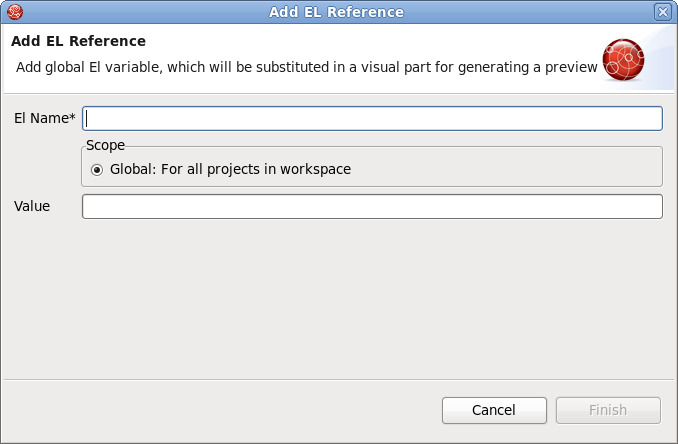The width and height of the screenshot is (678, 444).
Task: Close the Add EL Reference dialog window
Action: [x=662, y=12]
